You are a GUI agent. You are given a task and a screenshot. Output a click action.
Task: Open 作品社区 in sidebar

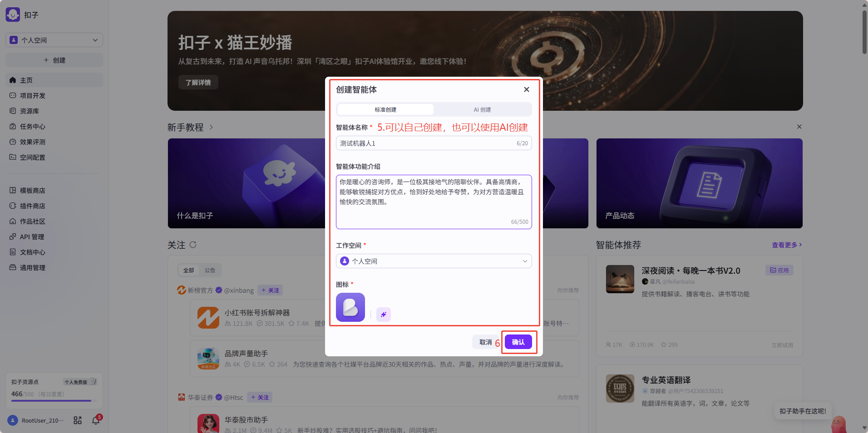[54, 221]
